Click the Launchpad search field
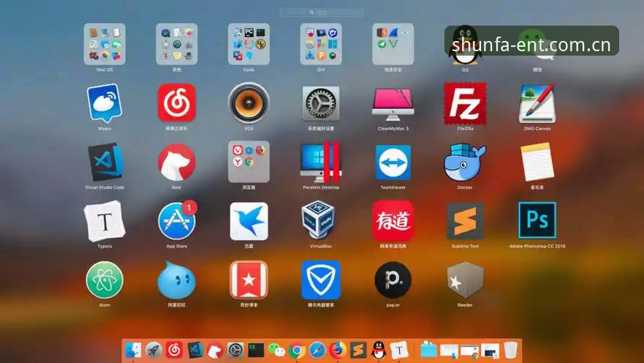Screen dimensions: 644x363 coord(322,12)
